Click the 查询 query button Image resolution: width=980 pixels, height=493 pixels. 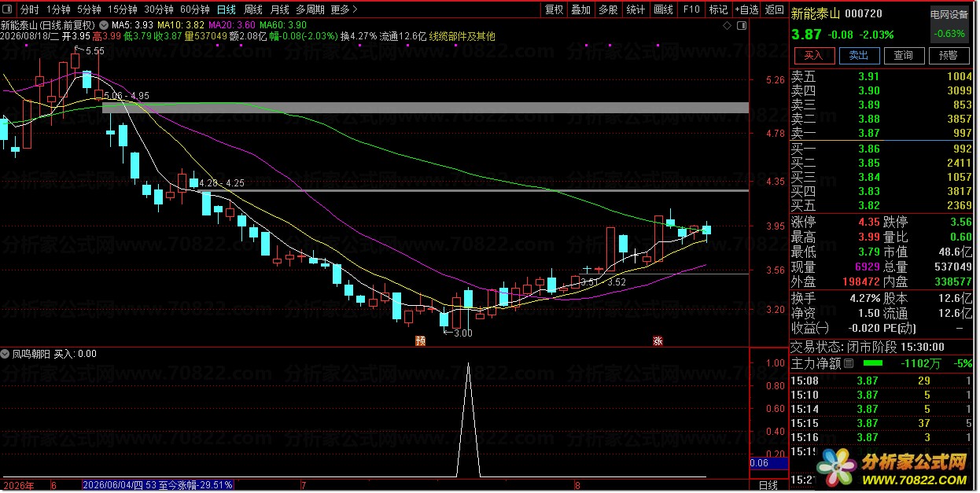coord(903,55)
